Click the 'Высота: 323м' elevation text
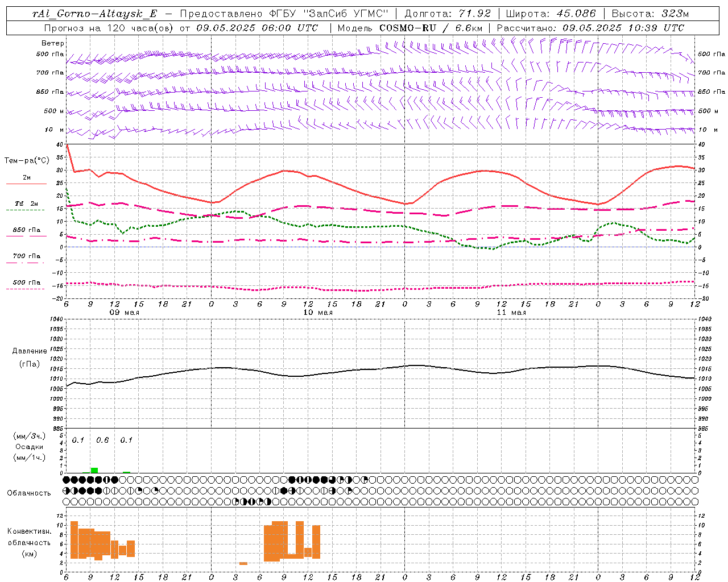 tap(650, 14)
